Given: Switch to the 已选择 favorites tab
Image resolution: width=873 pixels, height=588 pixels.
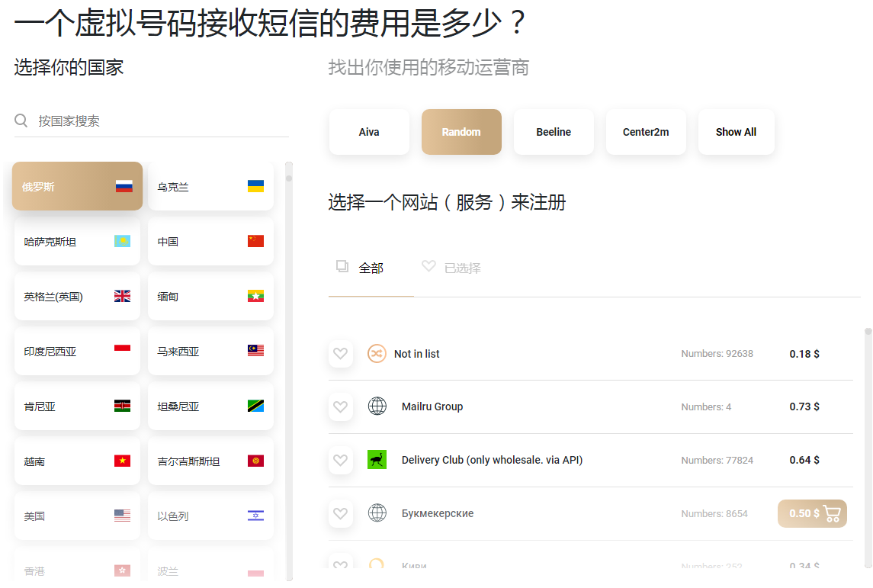Looking at the screenshot, I should pyautogui.click(x=451, y=268).
